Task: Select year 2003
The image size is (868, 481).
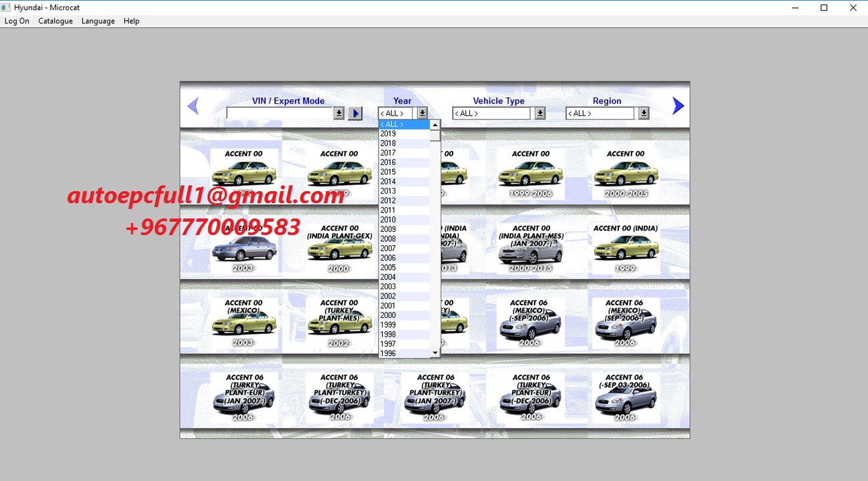Action: pyautogui.click(x=404, y=287)
